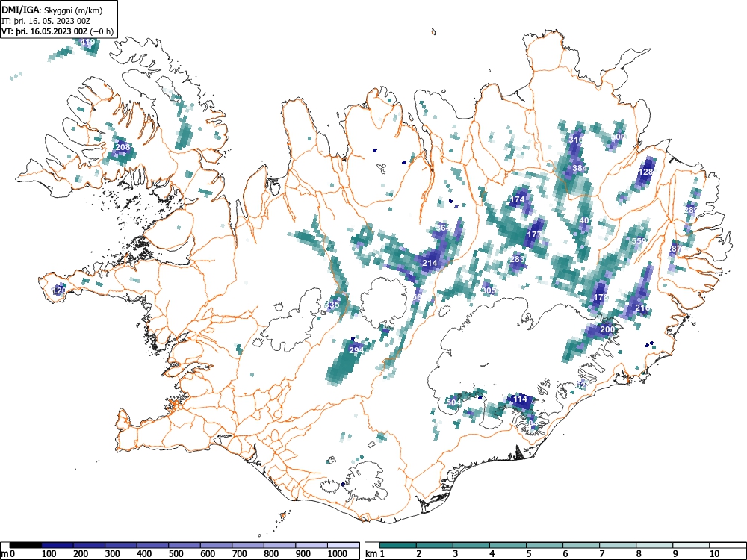Click map value 559 on the map
This screenshot has width=747, height=560.
(639, 241)
